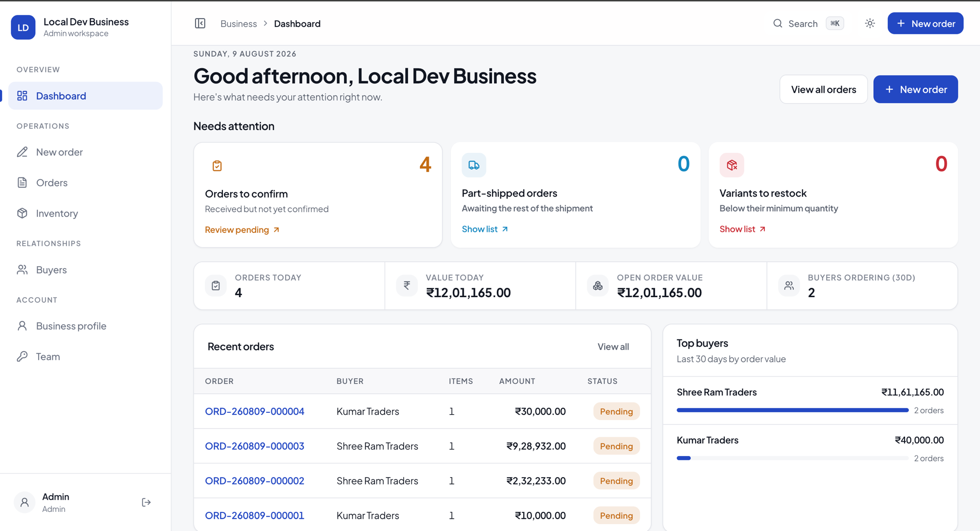
Task: Click the Shree Ram Traders progress bar
Action: [792, 410]
